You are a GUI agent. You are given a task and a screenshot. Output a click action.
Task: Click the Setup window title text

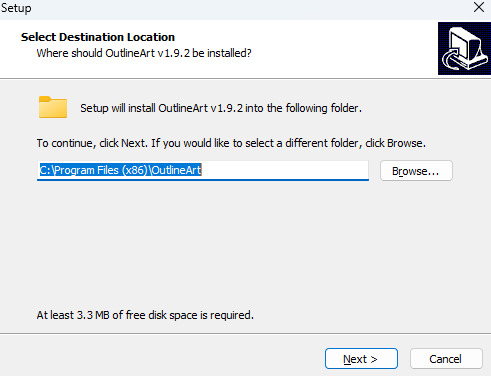click(x=16, y=8)
